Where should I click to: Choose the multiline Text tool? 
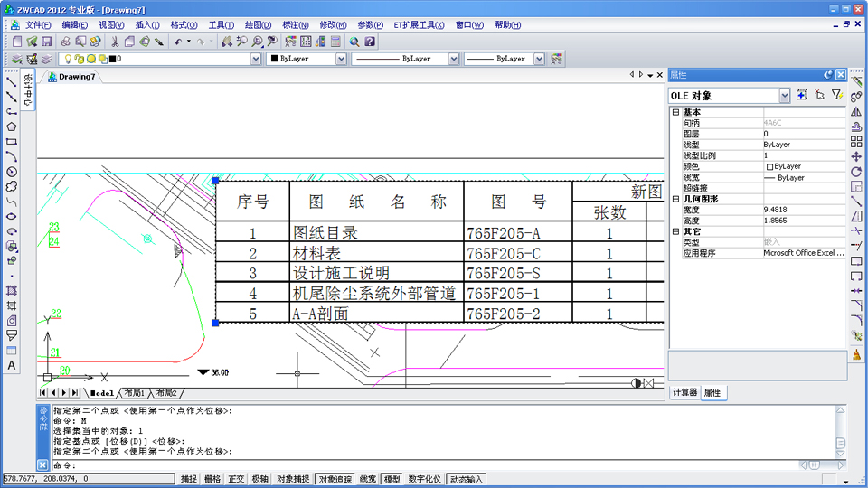(x=12, y=365)
